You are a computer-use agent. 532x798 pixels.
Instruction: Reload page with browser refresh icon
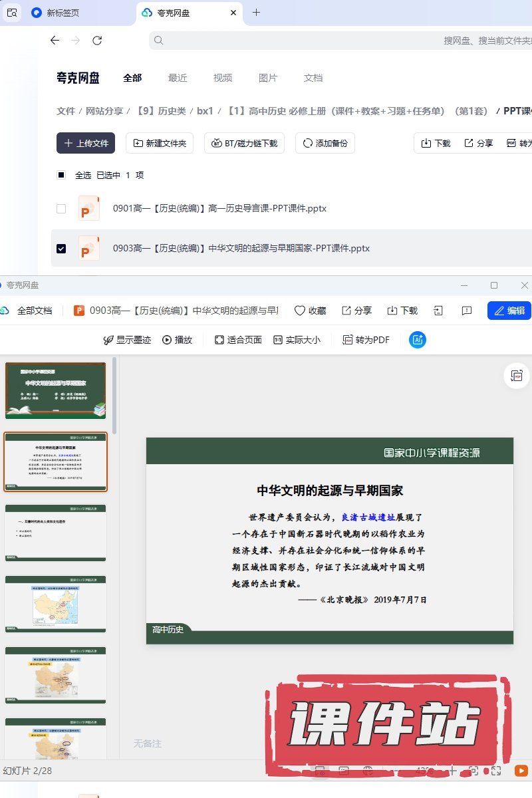[x=97, y=41]
